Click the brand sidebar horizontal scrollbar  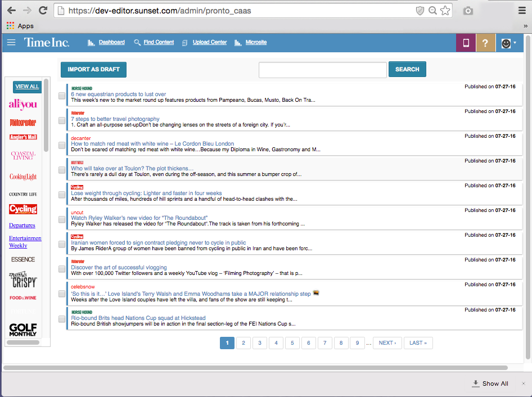(x=23, y=342)
